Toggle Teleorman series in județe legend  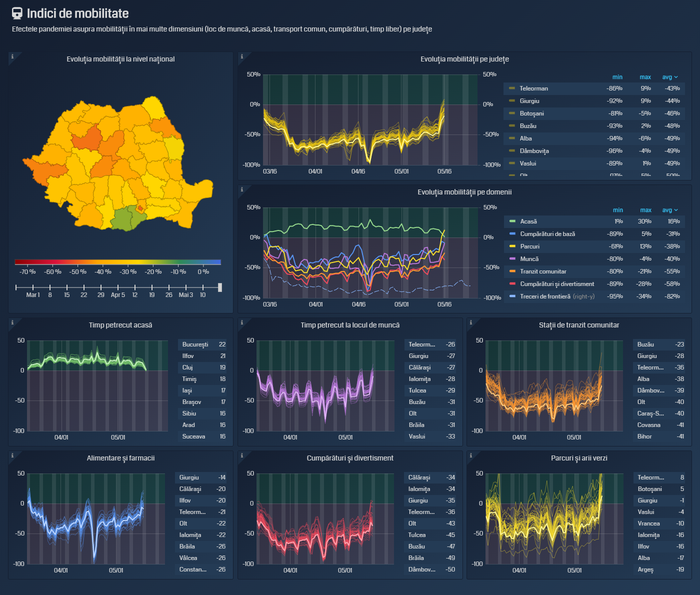coord(533,88)
